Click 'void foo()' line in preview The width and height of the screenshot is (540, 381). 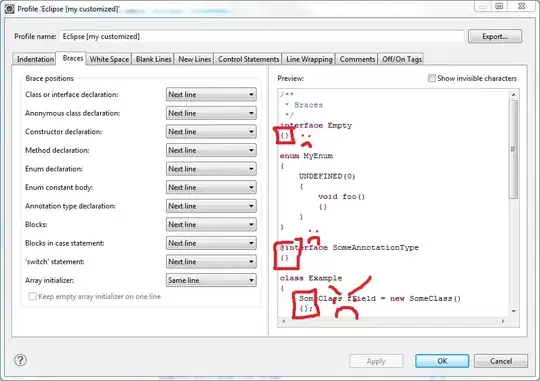(x=341, y=196)
